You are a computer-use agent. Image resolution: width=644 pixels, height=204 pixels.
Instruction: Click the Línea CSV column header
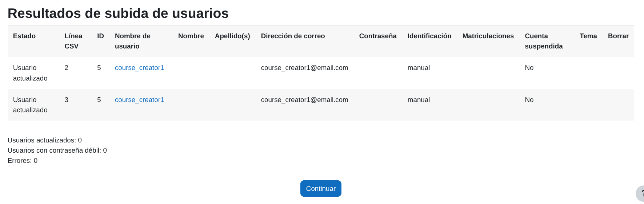(73, 41)
